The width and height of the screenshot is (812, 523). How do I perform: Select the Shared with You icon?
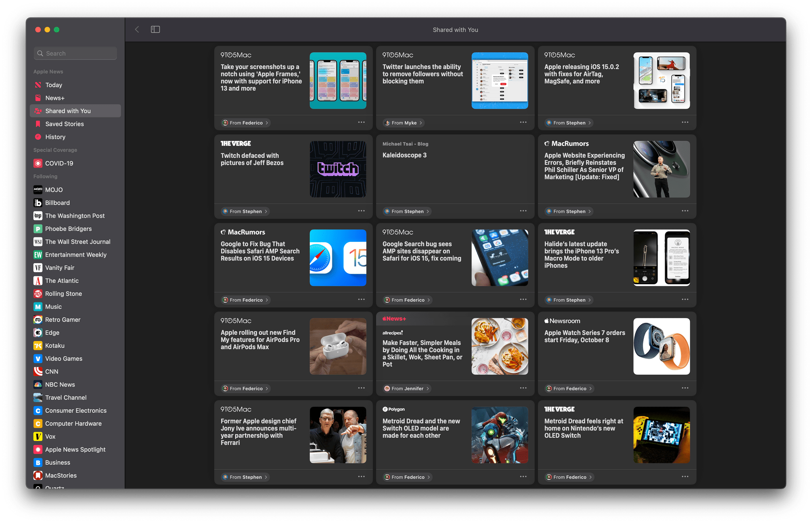pos(38,111)
